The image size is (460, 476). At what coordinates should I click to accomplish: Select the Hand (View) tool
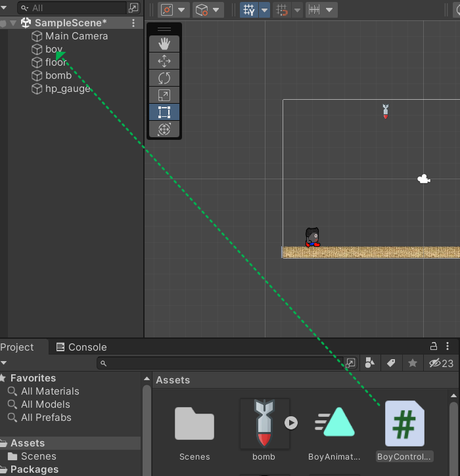[x=164, y=44]
